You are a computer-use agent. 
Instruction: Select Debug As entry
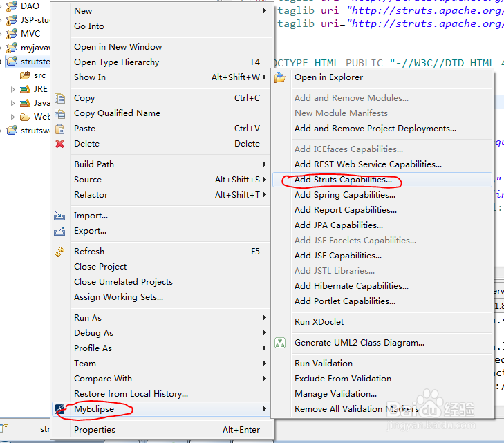click(x=162, y=333)
